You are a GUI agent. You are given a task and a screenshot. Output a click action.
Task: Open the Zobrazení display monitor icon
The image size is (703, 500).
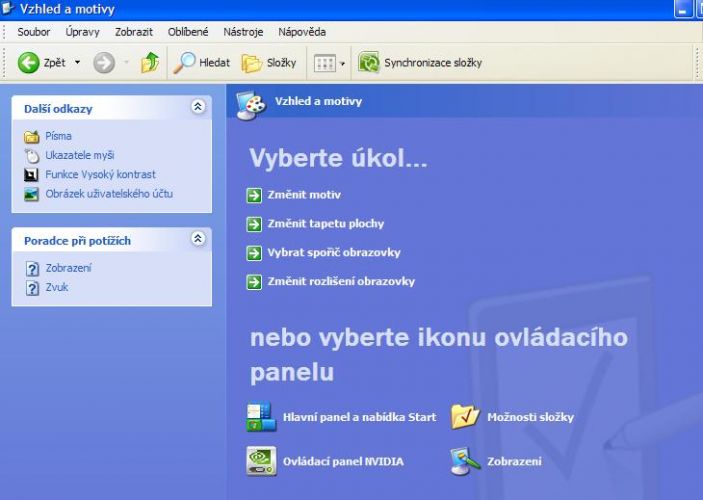pos(465,461)
